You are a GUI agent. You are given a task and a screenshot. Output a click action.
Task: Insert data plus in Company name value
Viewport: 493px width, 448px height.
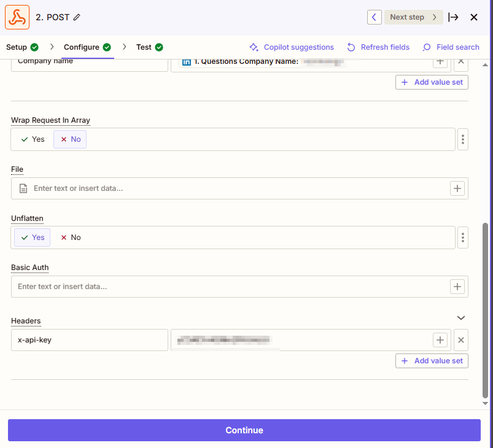440,62
